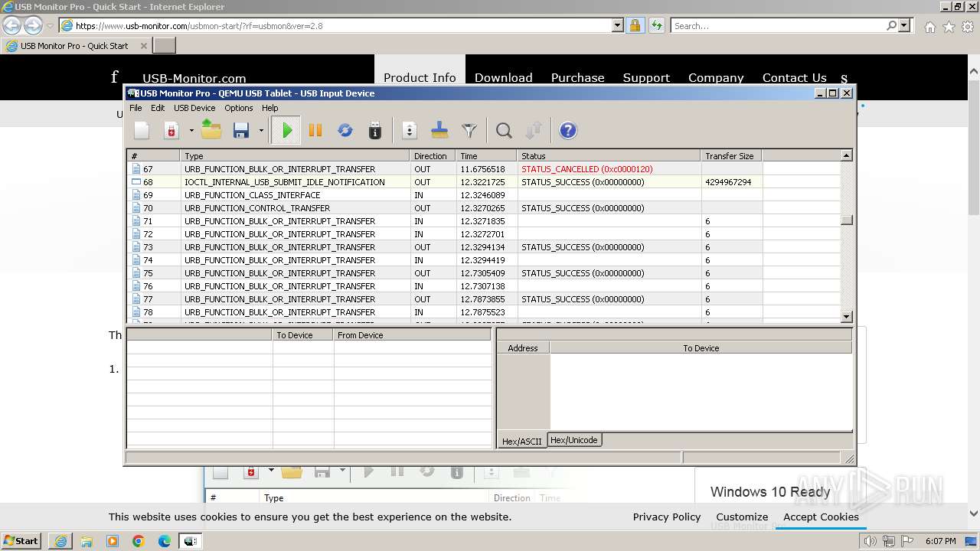Click the To Device column header in details pane
The image size is (980, 551).
303,335
